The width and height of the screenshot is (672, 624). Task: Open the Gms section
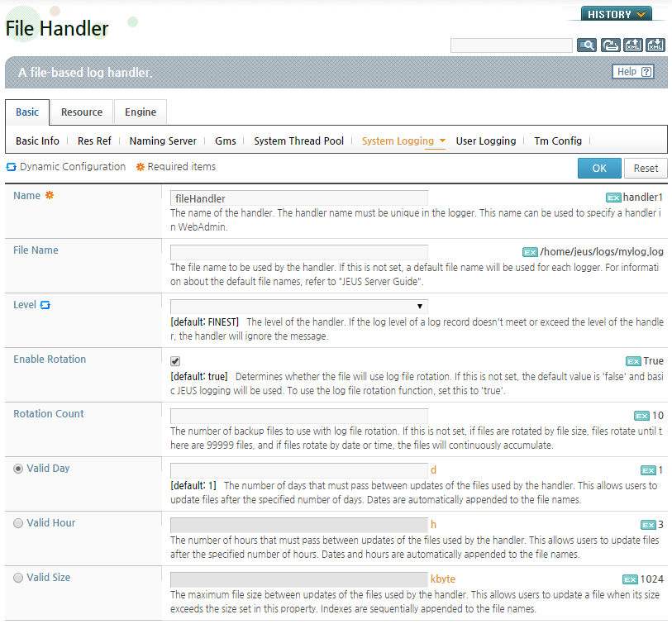click(x=226, y=141)
